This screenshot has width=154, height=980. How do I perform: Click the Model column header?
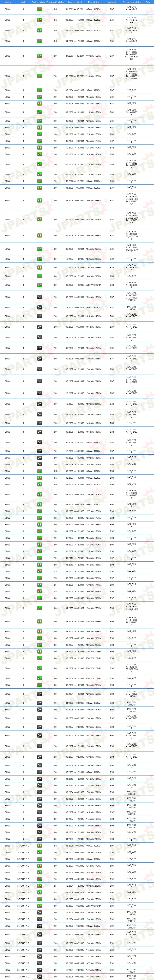[x=23, y=2]
